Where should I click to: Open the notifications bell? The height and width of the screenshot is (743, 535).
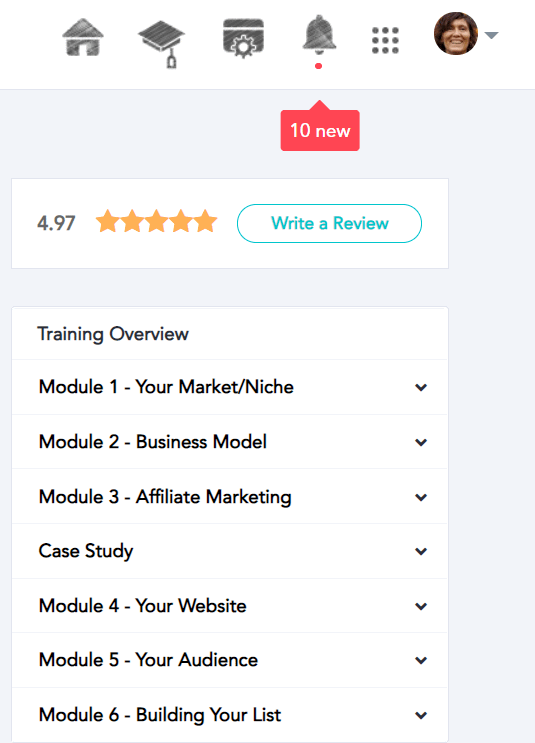(319, 34)
